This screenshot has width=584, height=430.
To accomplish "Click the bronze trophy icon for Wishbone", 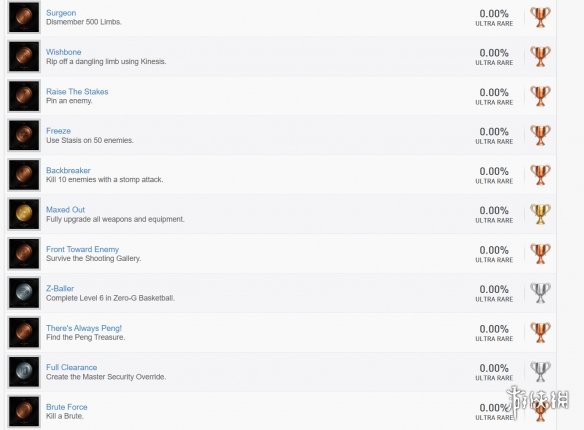I will point(540,57).
